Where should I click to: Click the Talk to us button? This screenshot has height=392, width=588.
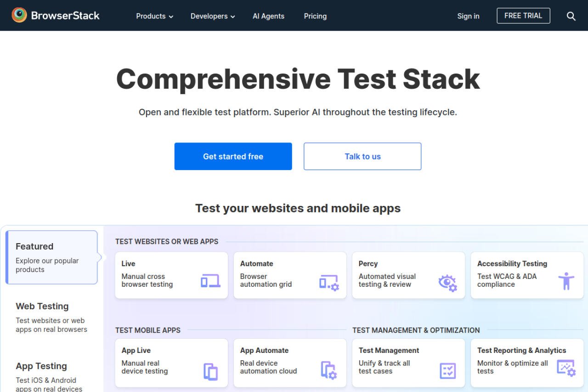click(x=362, y=156)
